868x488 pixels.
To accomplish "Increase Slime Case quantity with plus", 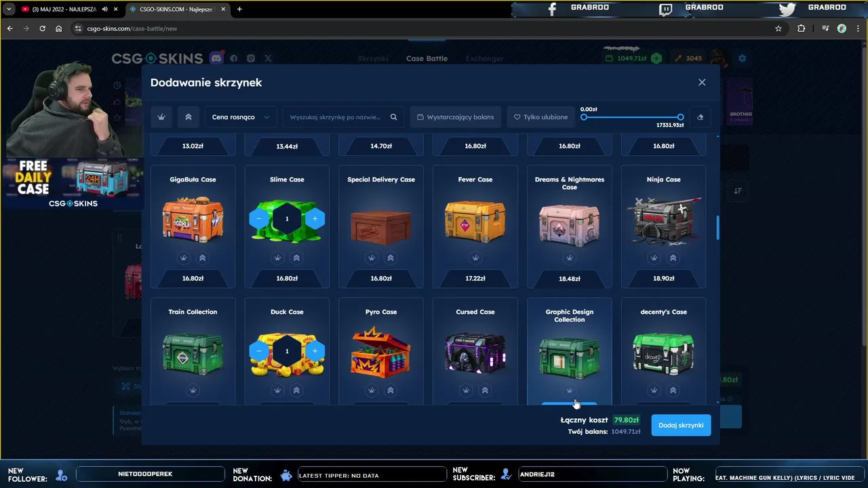I will point(315,219).
